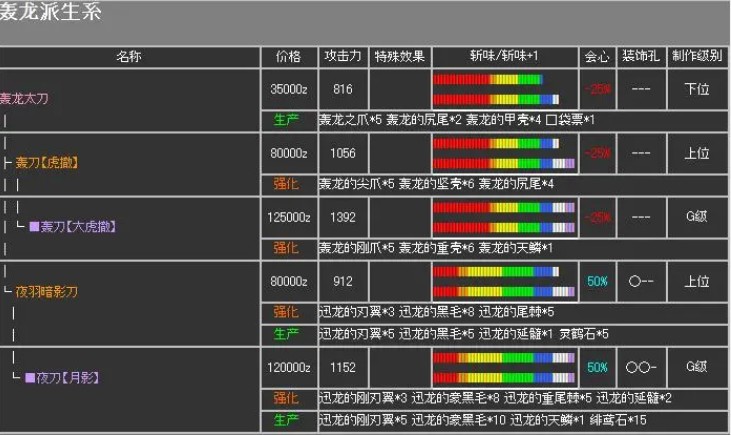Open the 夜刀【月影】 weapon link
Image resolution: width=731 pixels, height=435 pixels.
pyautogui.click(x=70, y=378)
